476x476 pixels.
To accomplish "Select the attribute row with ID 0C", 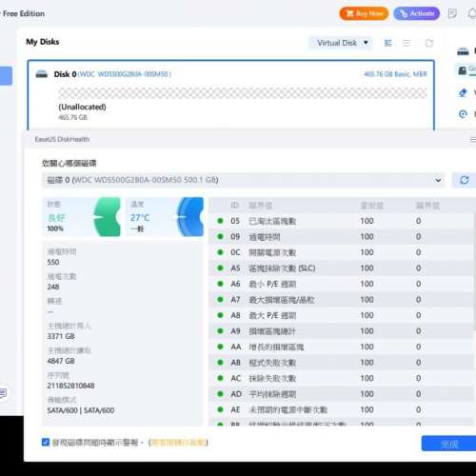I will coord(341,252).
